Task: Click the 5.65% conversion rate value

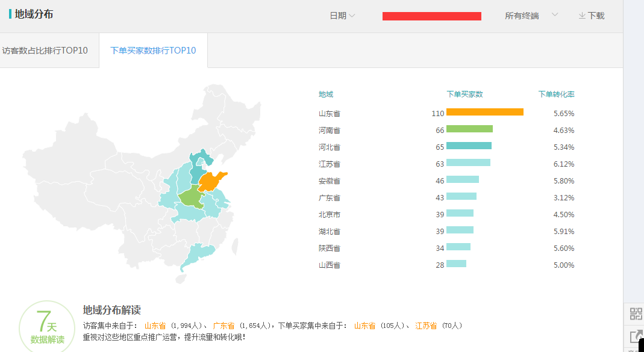Action: click(x=564, y=114)
